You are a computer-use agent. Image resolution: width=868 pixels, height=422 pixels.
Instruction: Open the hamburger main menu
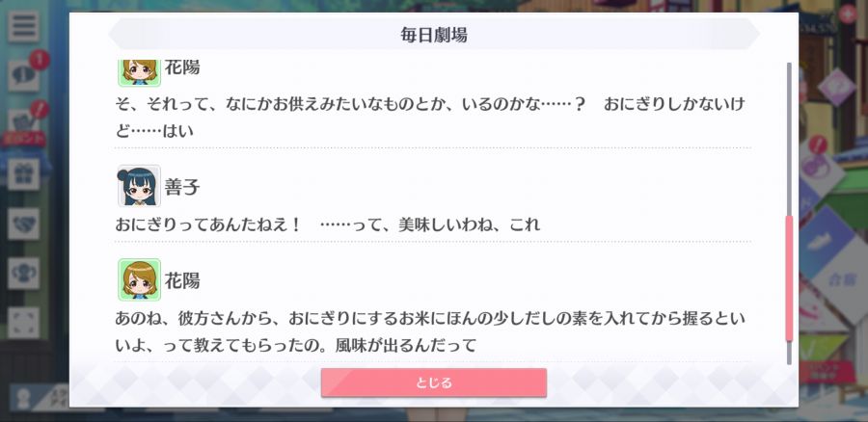[x=23, y=27]
